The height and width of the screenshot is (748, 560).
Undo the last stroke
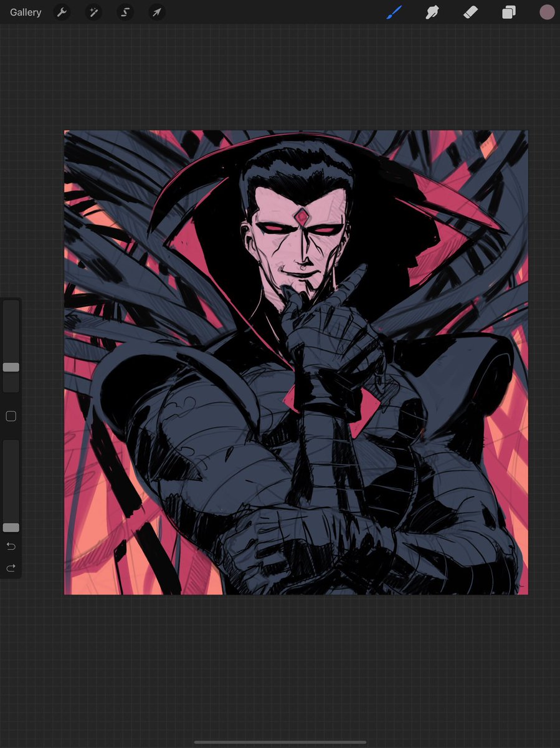[x=11, y=545]
